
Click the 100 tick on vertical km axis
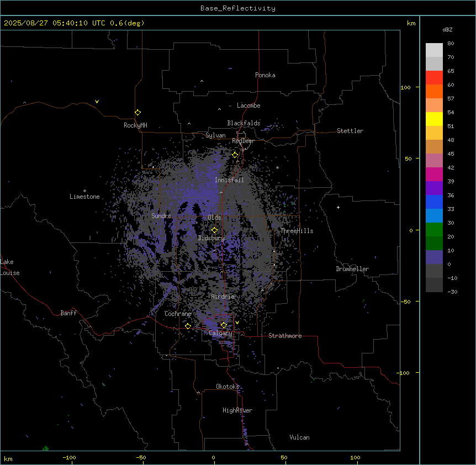coord(405,87)
